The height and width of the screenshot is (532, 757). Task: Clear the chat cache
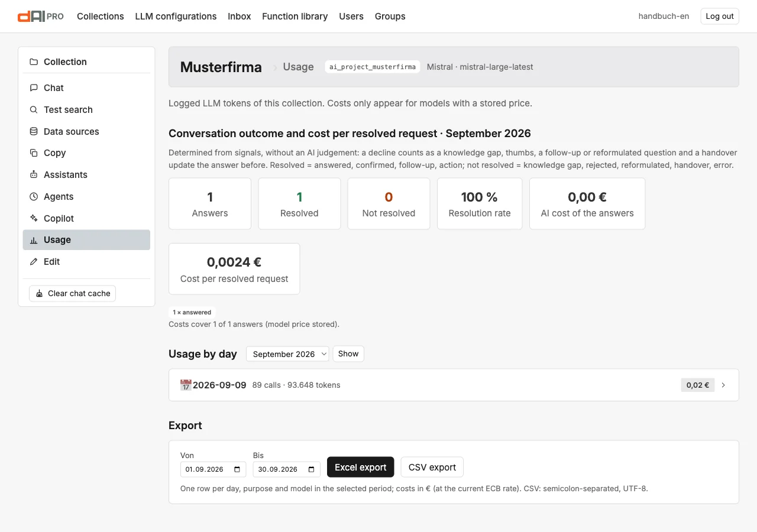tap(72, 294)
